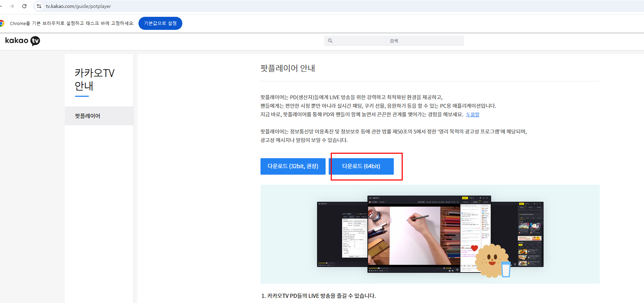Download the 64bit version
Screen dimensions: 644x303
(361, 166)
